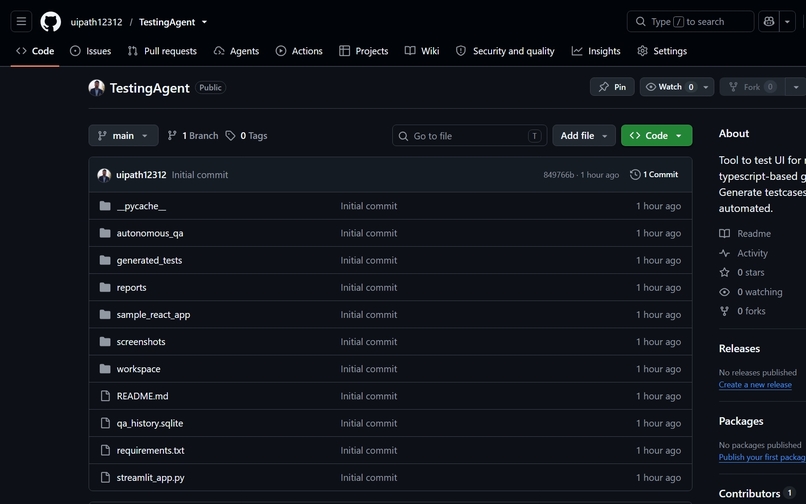This screenshot has width=806, height=504.
Task: Open the Pull requests tab
Action: click(162, 51)
